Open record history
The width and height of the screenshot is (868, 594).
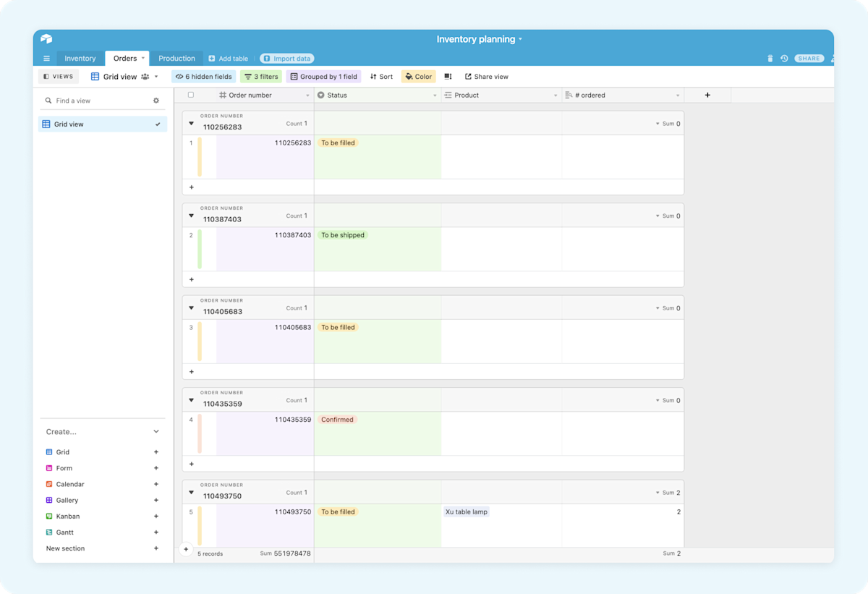(x=784, y=59)
